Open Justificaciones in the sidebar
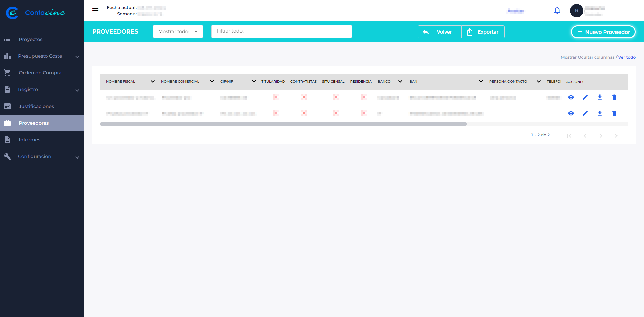This screenshot has width=644, height=317. (x=36, y=106)
